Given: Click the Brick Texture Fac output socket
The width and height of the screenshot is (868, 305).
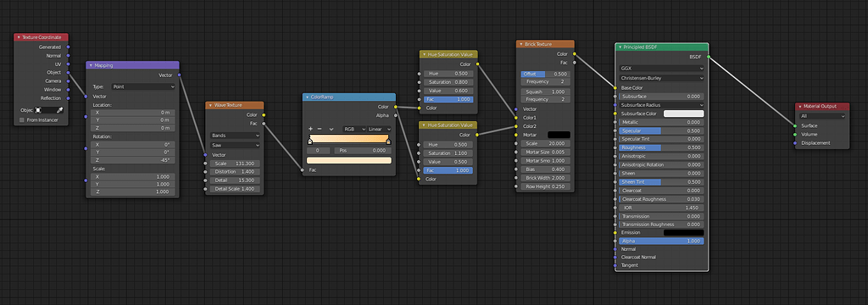Looking at the screenshot, I should point(574,63).
